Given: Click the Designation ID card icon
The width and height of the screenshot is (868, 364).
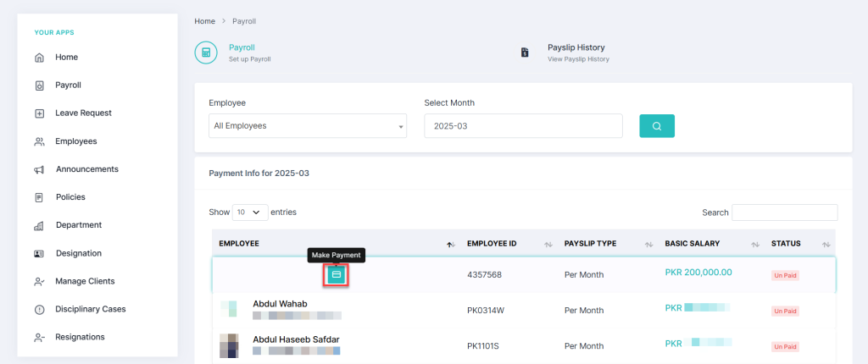Looking at the screenshot, I should [39, 254].
